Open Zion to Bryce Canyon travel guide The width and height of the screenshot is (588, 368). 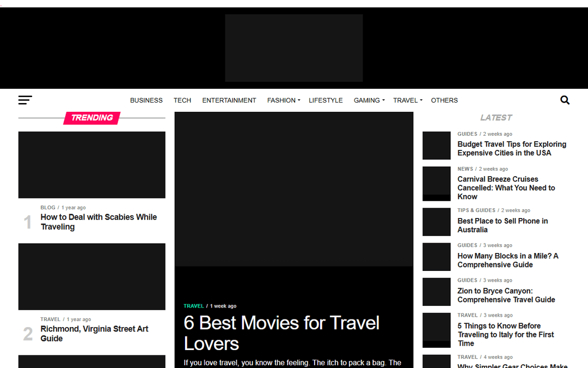click(x=506, y=295)
